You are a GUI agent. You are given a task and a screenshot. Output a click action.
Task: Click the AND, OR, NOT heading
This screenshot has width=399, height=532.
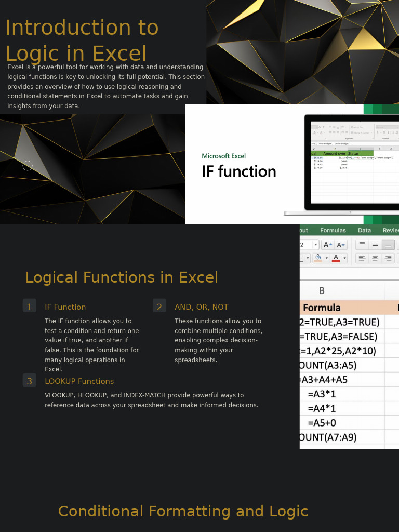click(x=202, y=307)
